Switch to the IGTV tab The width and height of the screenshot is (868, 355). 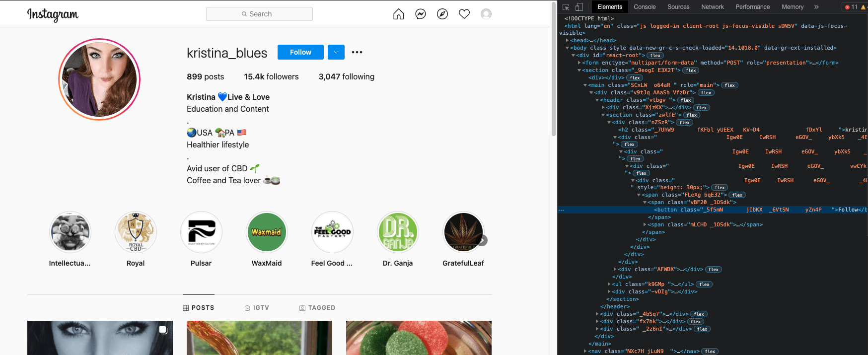click(x=257, y=308)
